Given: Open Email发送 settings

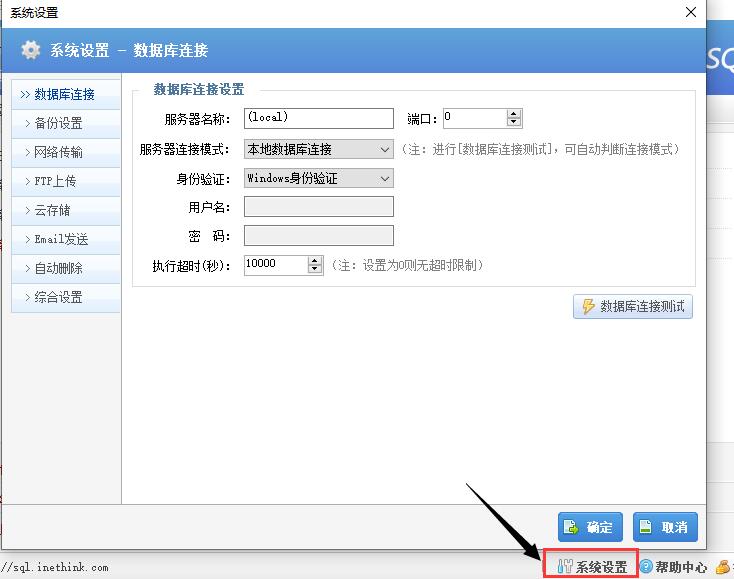Looking at the screenshot, I should coord(66,240).
